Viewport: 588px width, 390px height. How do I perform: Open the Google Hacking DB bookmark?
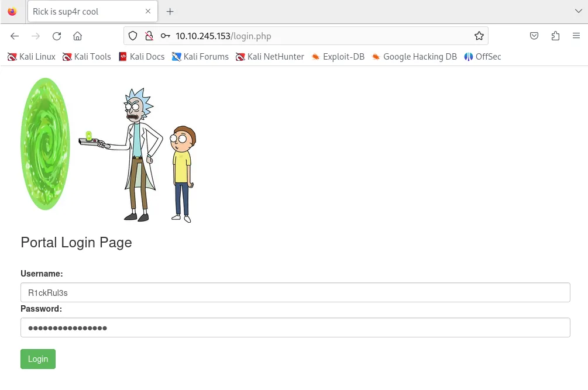point(415,57)
